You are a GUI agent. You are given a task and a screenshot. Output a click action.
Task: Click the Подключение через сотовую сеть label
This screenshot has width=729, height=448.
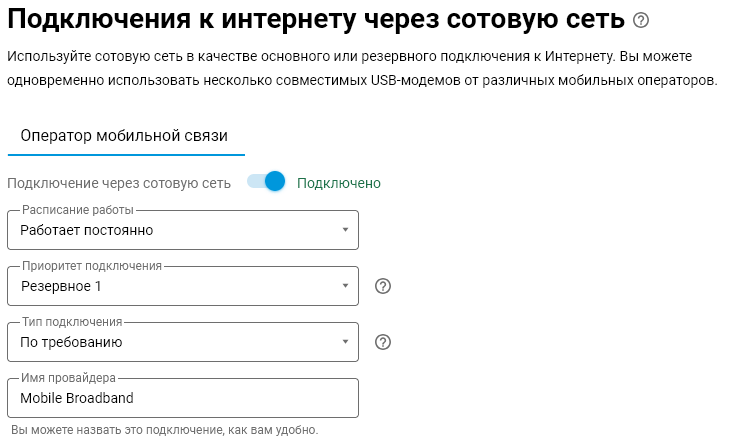pyautogui.click(x=119, y=183)
